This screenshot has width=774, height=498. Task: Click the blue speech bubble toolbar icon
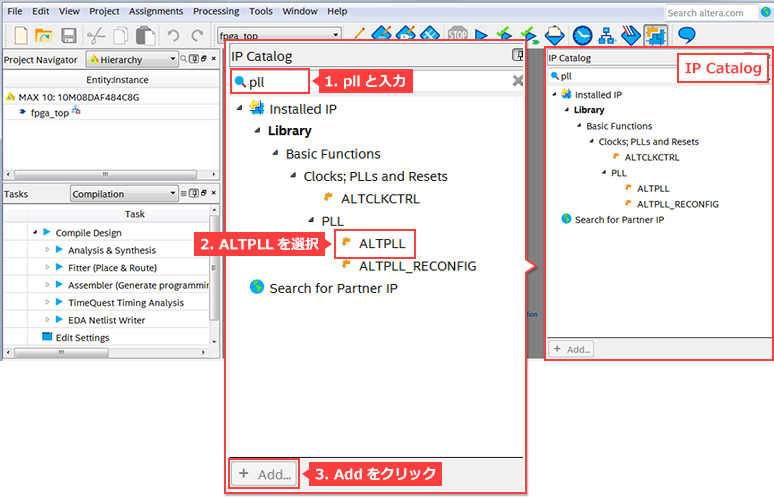click(687, 35)
